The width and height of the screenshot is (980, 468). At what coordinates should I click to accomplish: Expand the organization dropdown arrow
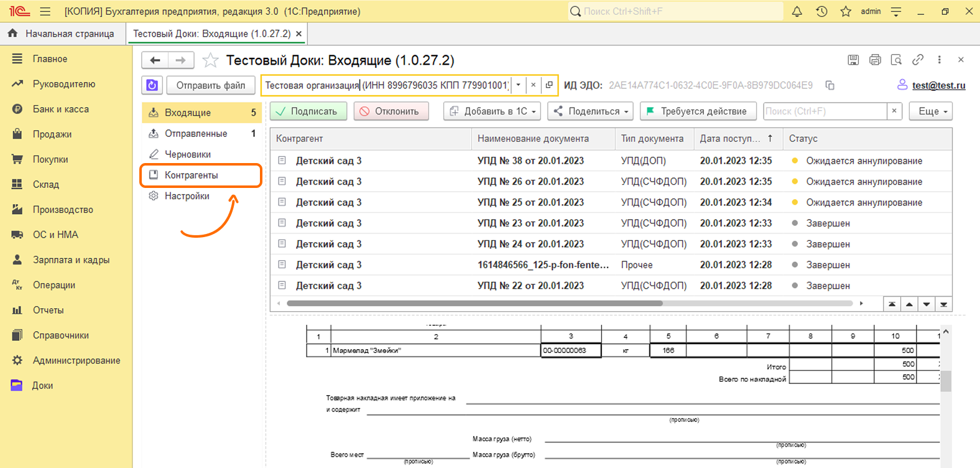(518, 85)
